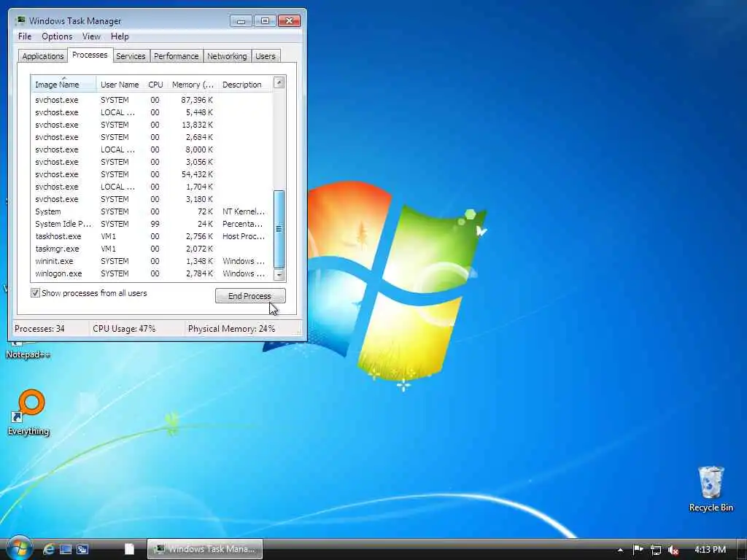Click Show desktop strip at taskbar end

pos(743,549)
